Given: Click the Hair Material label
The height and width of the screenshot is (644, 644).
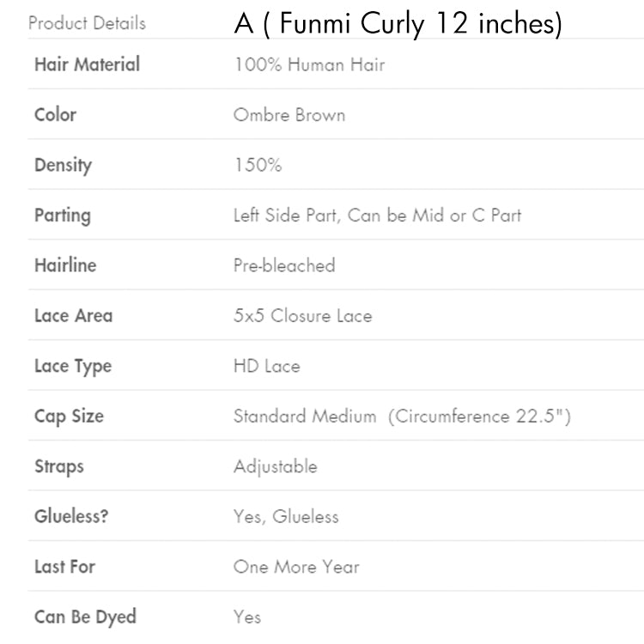Looking at the screenshot, I should [87, 64].
